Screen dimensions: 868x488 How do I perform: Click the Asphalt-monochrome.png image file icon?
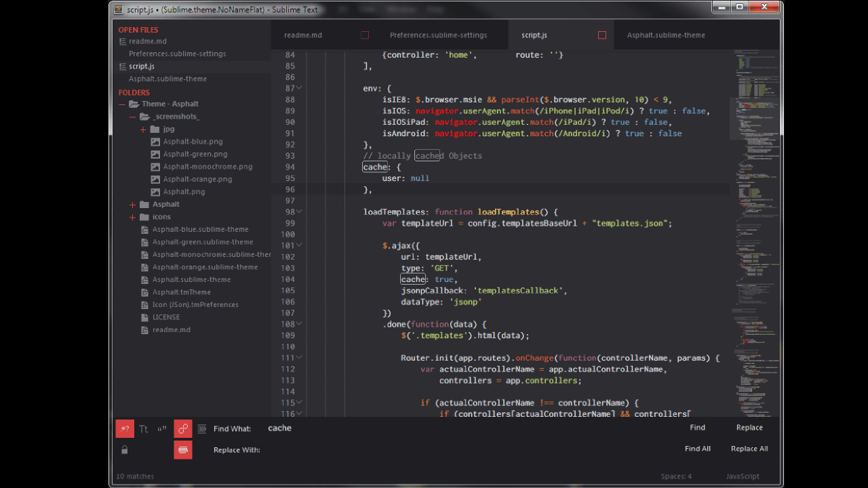pos(155,167)
